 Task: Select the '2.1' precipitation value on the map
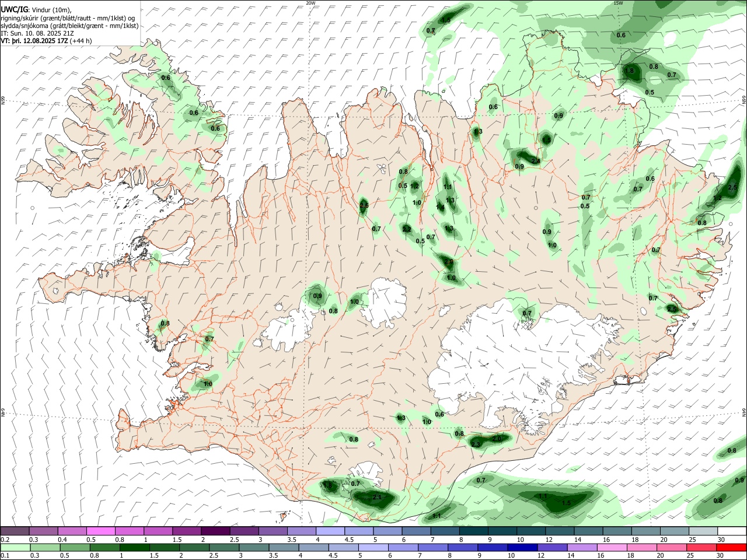(377, 497)
